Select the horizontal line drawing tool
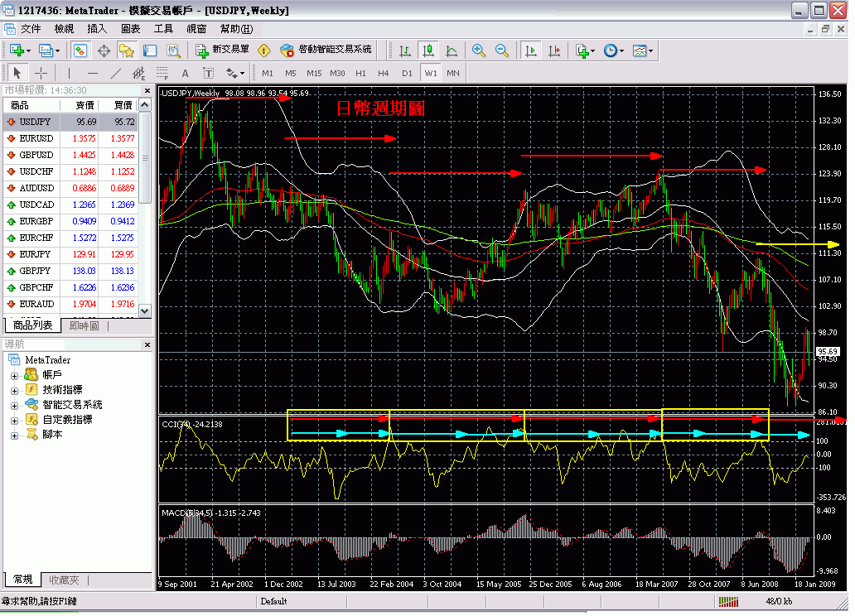855x616 pixels. pyautogui.click(x=93, y=73)
